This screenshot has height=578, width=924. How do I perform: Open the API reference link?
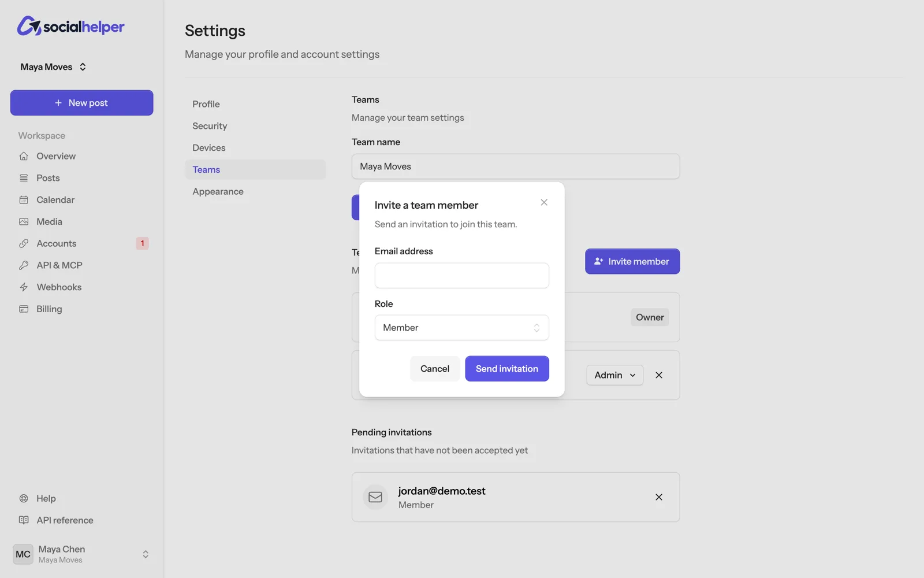click(x=82, y=520)
